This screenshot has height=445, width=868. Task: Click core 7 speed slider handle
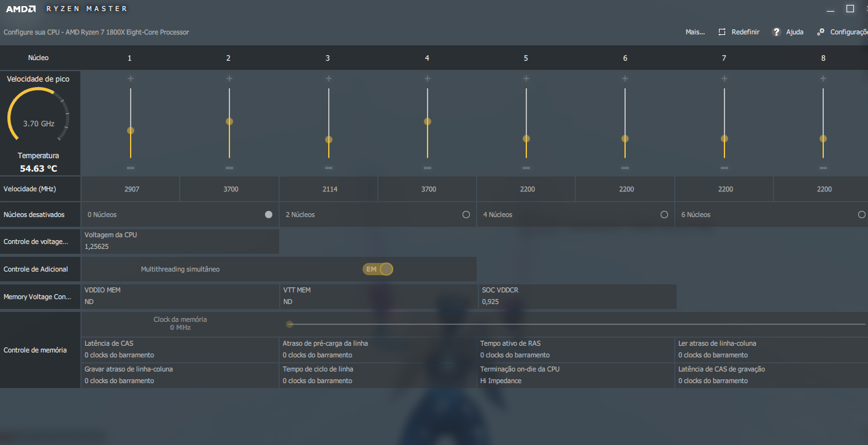click(724, 139)
